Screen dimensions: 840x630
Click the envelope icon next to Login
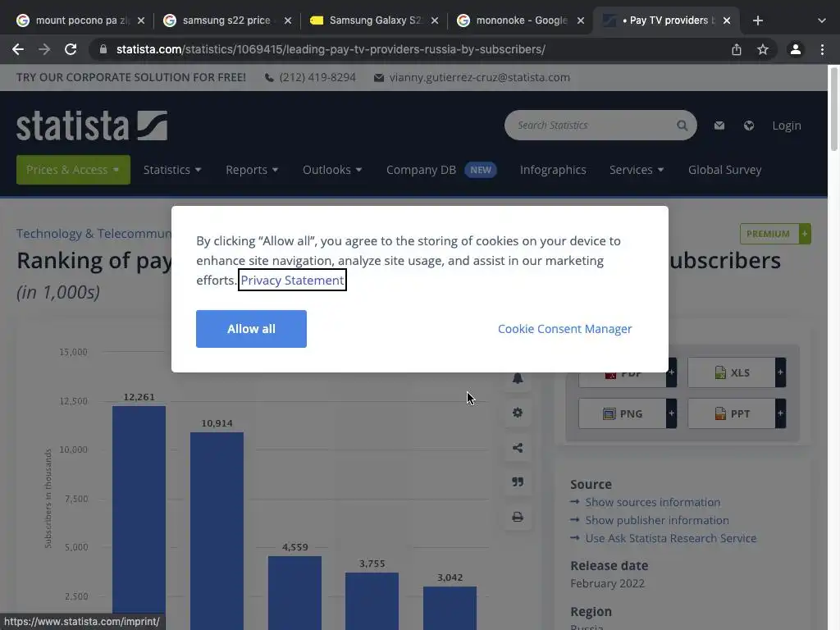point(719,126)
